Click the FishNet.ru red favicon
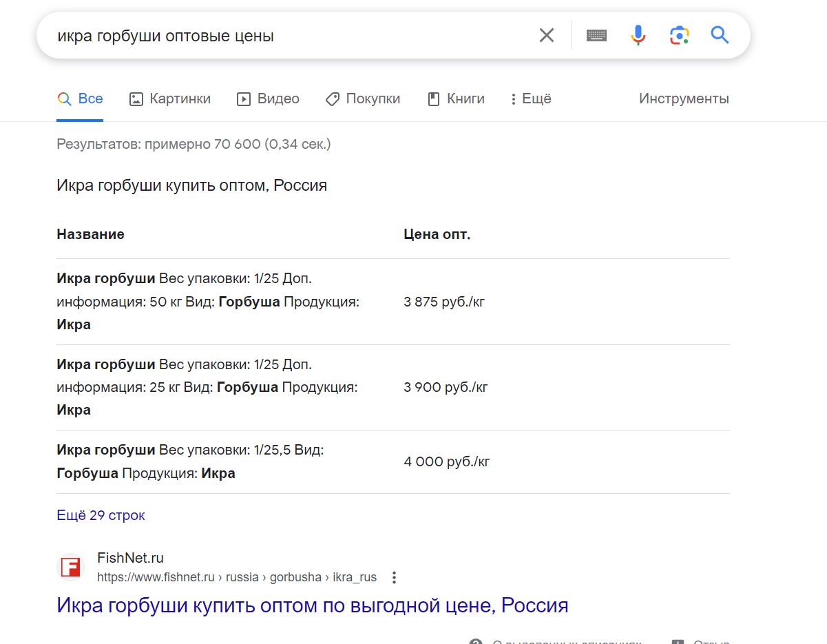The image size is (827, 644). point(70,568)
